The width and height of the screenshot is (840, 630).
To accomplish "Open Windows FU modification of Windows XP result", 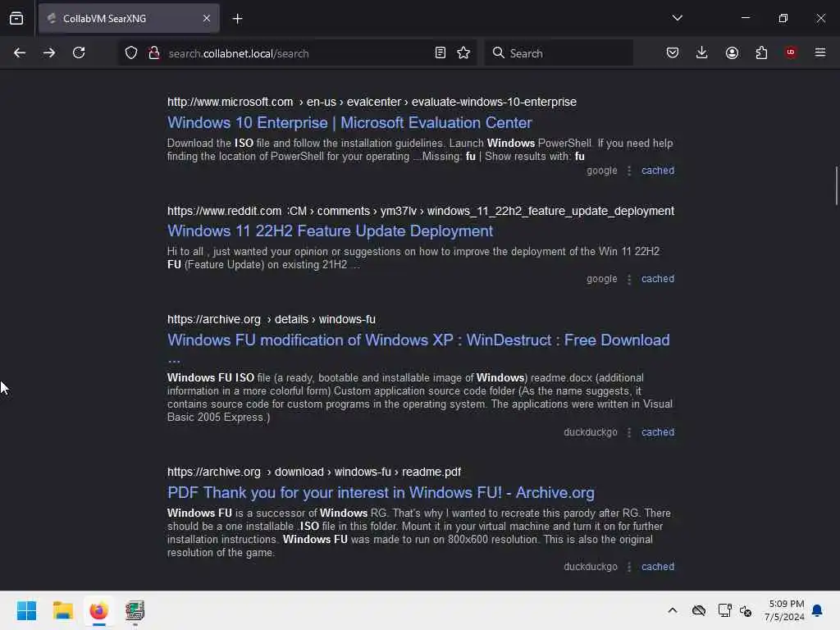I will click(x=418, y=340).
